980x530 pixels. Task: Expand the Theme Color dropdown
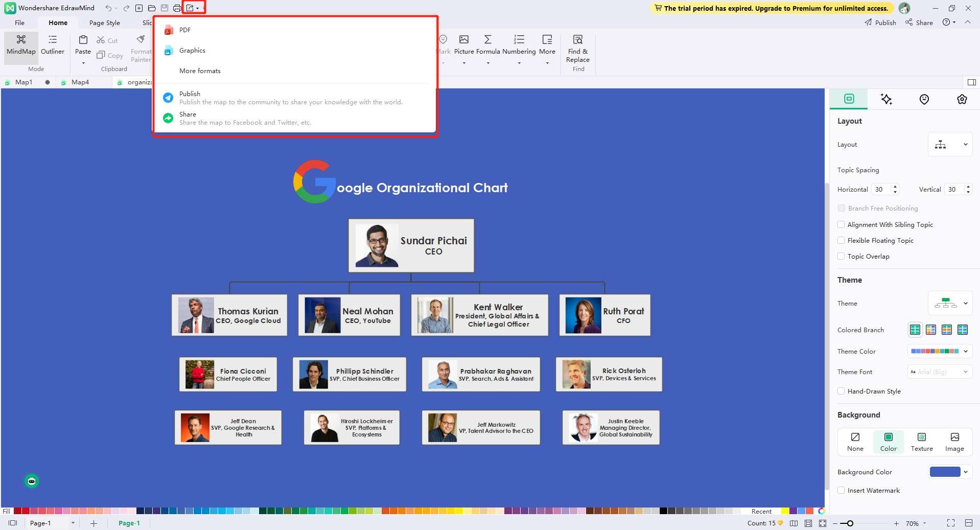(x=940, y=351)
